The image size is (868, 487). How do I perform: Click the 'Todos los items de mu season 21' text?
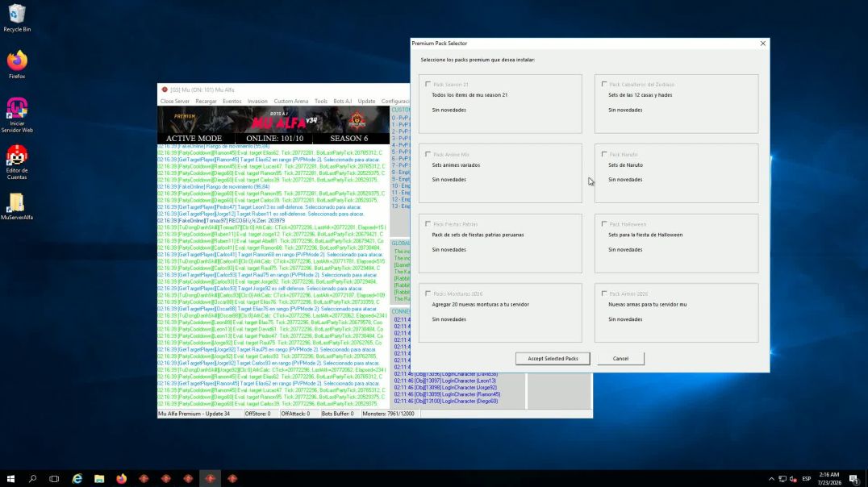(469, 95)
